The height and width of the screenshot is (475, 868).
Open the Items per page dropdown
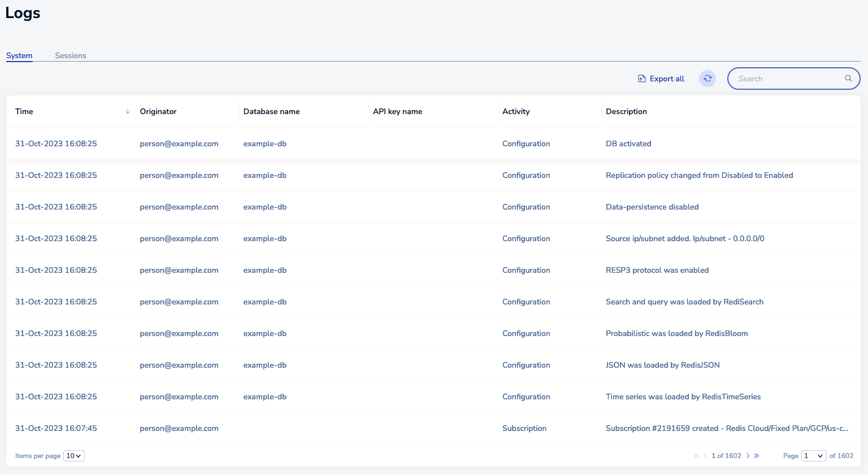73,455
